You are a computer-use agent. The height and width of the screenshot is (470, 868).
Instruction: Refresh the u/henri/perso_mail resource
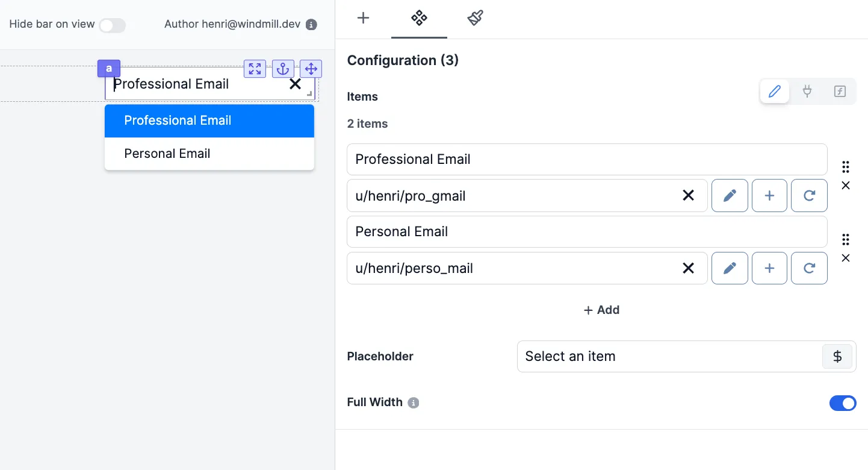pos(808,268)
